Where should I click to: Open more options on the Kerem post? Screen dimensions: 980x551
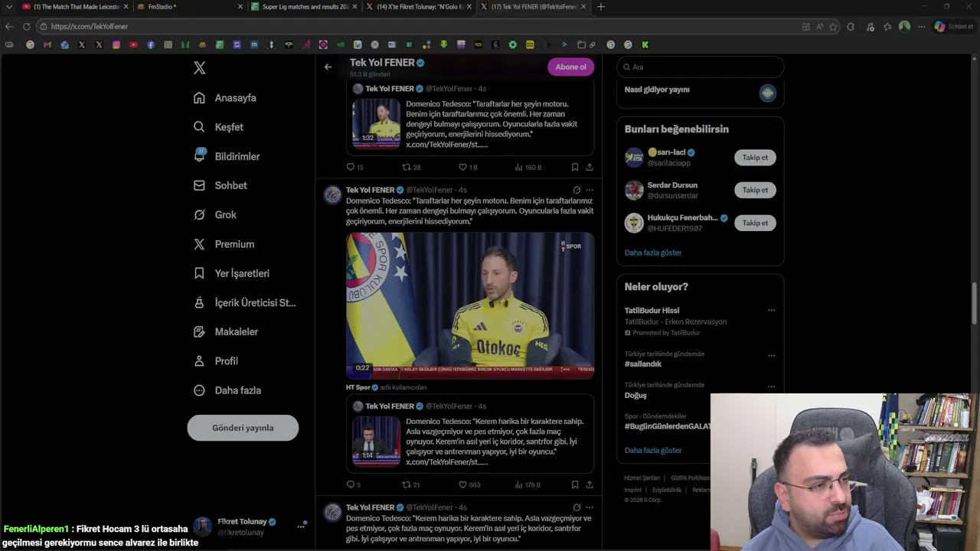[x=590, y=507]
